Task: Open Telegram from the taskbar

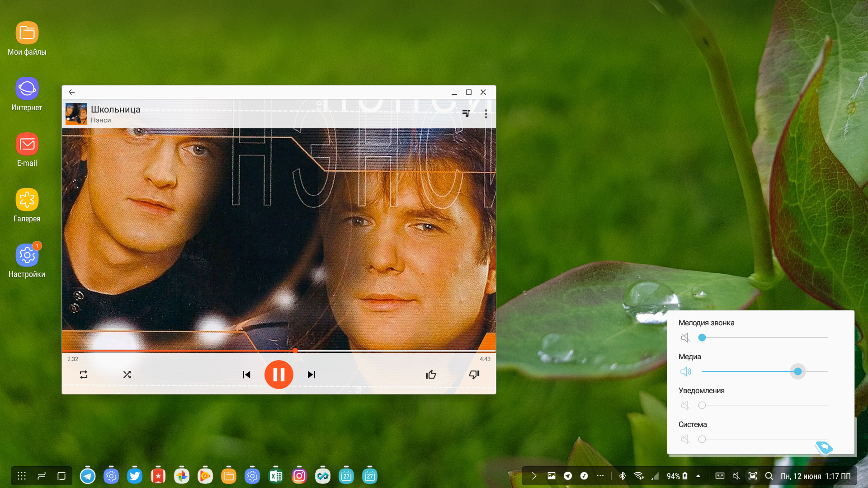Action: (88, 476)
